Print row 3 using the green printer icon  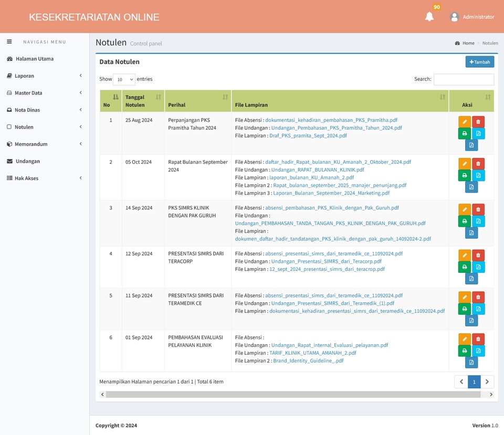coord(465,221)
